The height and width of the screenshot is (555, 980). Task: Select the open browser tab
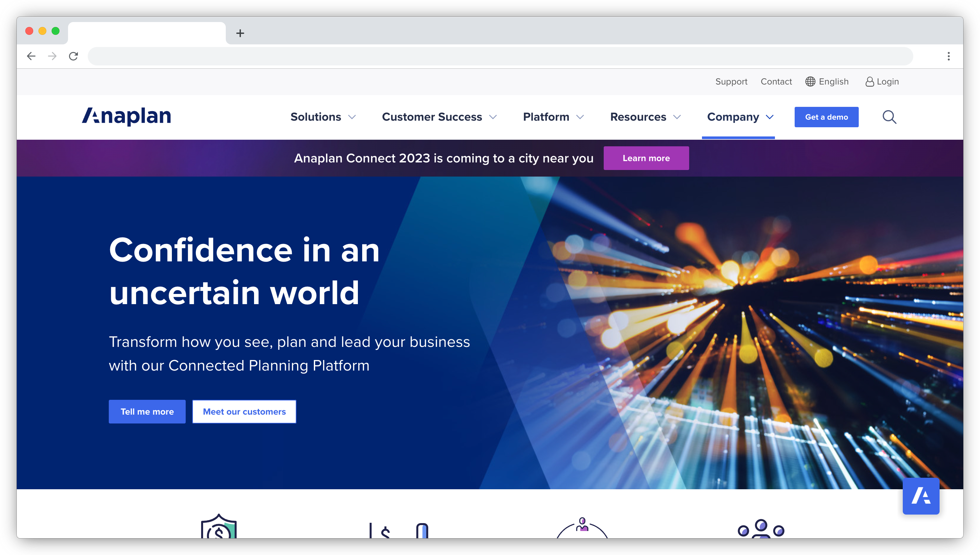(x=147, y=33)
